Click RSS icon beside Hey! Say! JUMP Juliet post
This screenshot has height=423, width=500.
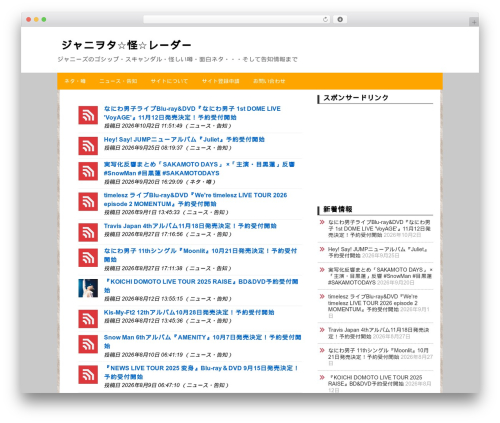click(88, 146)
